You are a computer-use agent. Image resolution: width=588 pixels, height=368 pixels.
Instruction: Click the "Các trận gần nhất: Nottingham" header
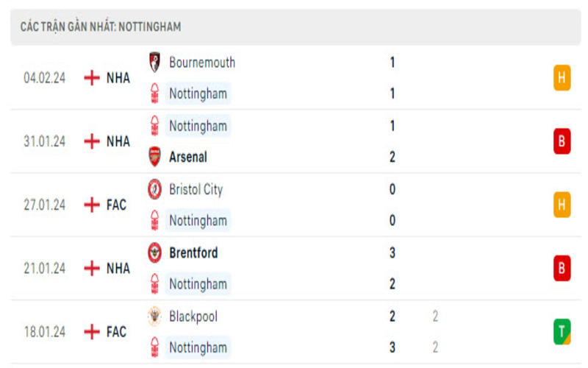click(x=101, y=26)
